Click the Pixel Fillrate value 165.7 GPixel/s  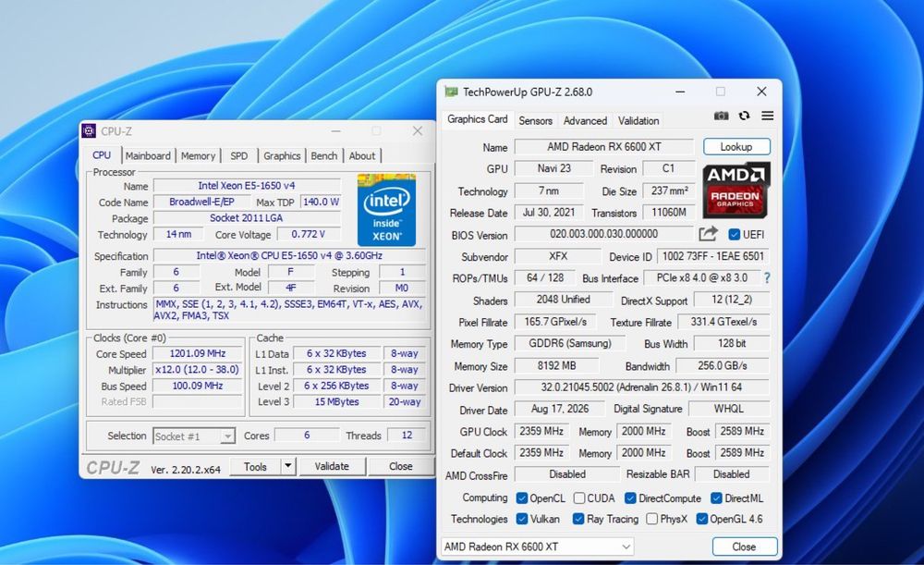point(555,322)
